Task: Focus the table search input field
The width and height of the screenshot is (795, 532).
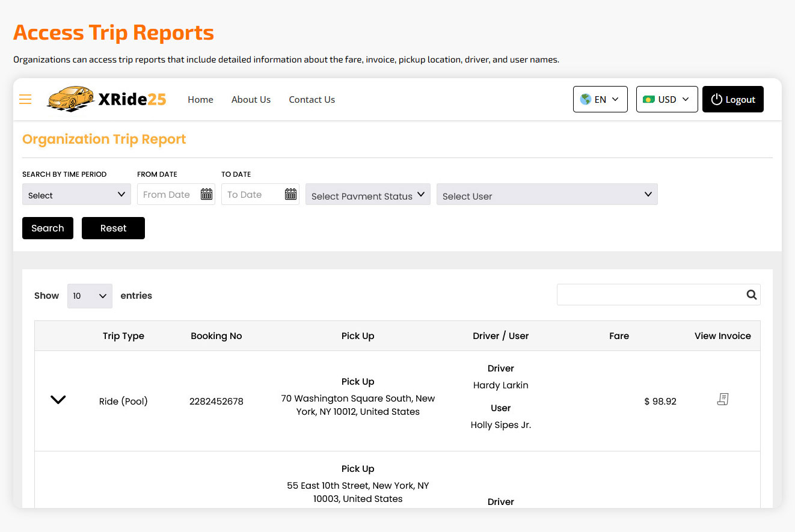Action: tap(649, 295)
